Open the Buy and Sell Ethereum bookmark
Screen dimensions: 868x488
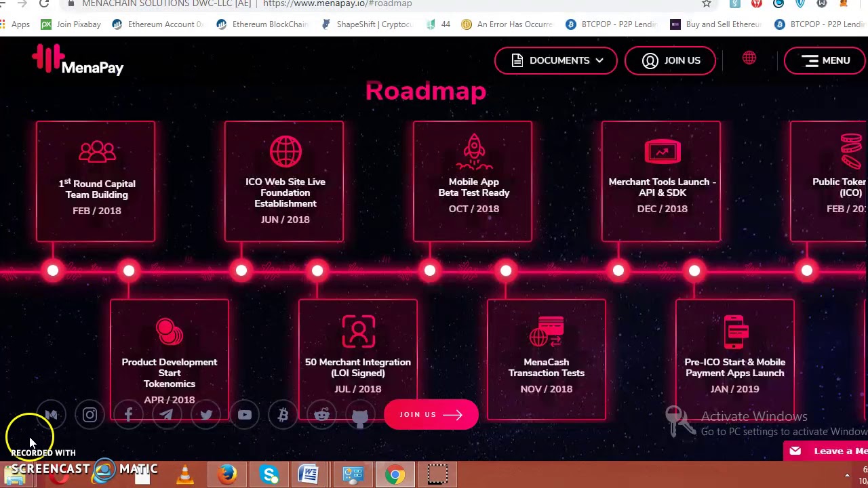click(x=716, y=24)
